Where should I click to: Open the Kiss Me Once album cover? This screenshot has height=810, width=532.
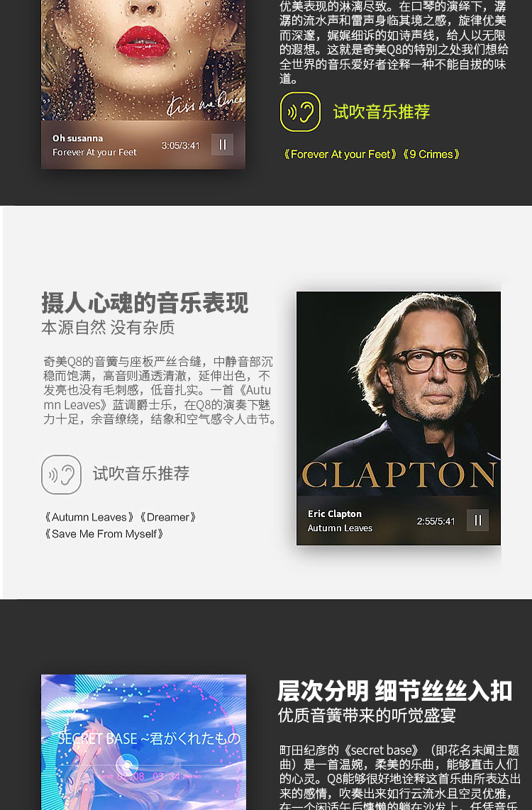pyautogui.click(x=143, y=60)
